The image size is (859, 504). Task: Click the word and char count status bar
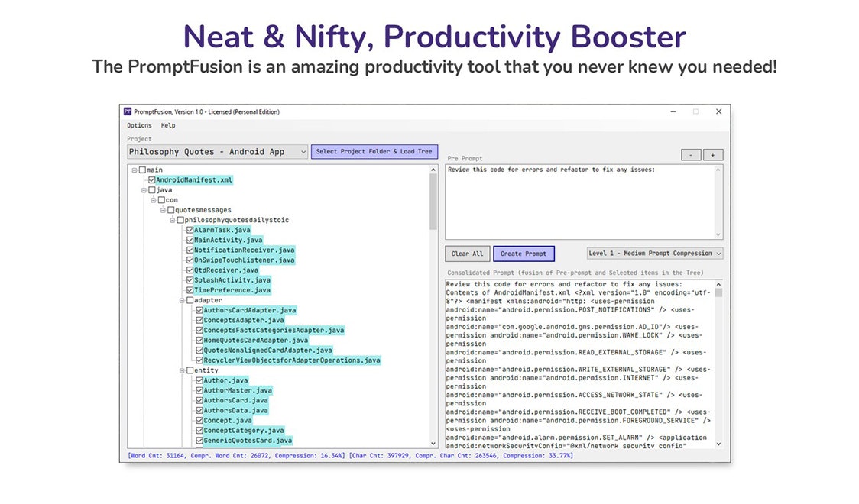pyautogui.click(x=351, y=456)
